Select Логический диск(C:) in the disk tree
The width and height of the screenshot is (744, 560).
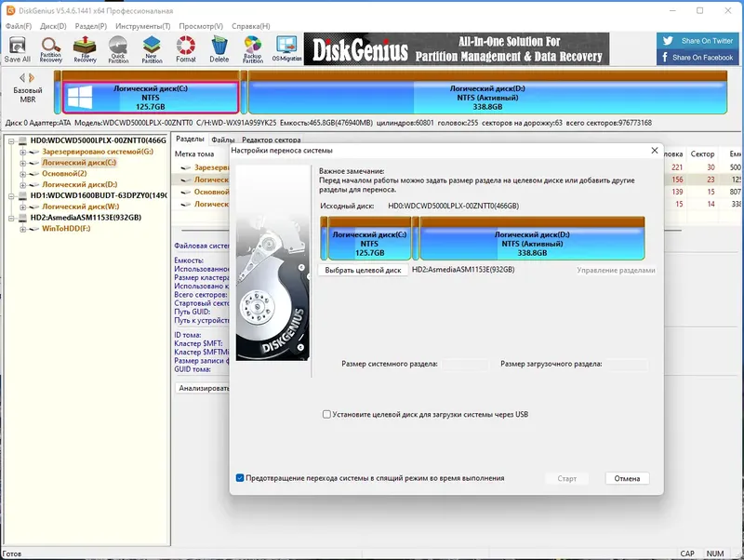click(x=79, y=162)
